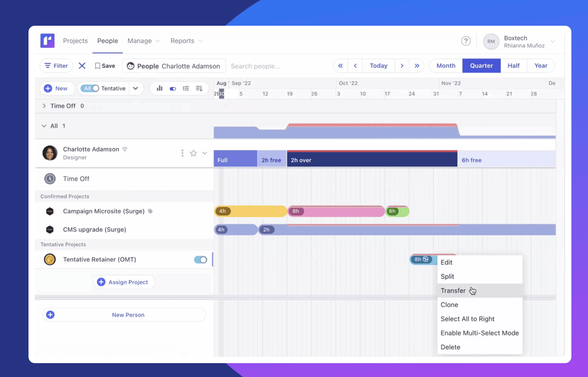Expand the Time Off group

pos(44,106)
